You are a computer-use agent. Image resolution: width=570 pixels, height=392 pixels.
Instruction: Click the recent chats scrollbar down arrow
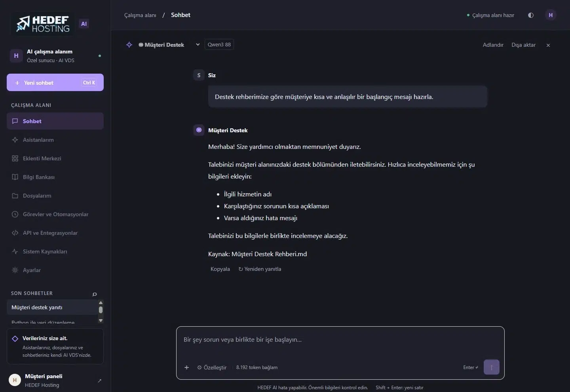[101, 320]
